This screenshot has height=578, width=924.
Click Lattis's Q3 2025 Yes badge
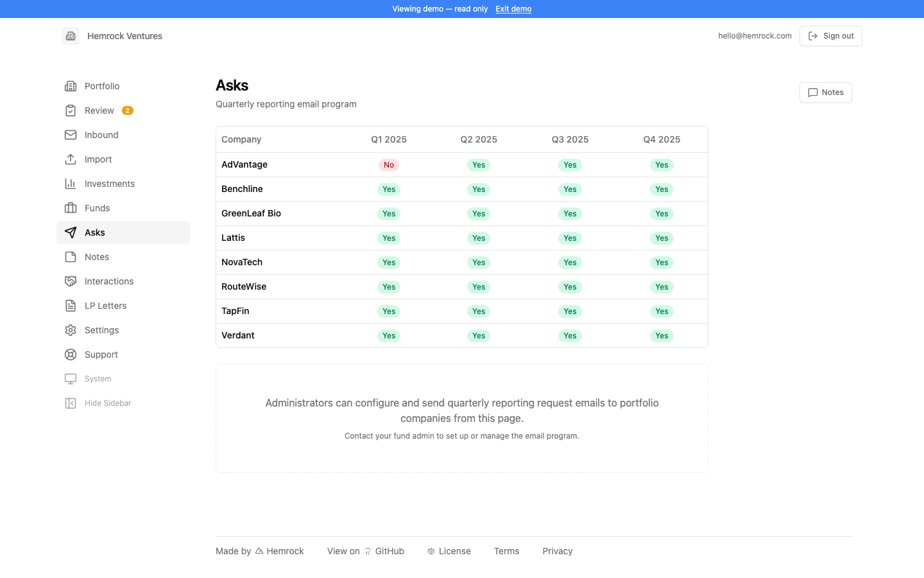pyautogui.click(x=570, y=238)
